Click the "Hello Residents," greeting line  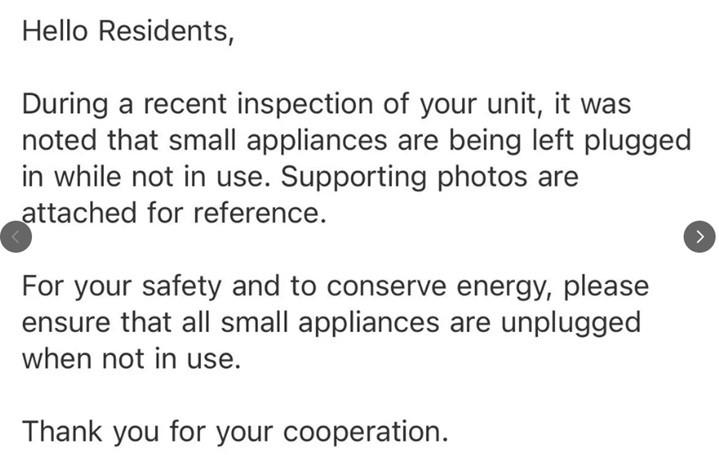(128, 31)
